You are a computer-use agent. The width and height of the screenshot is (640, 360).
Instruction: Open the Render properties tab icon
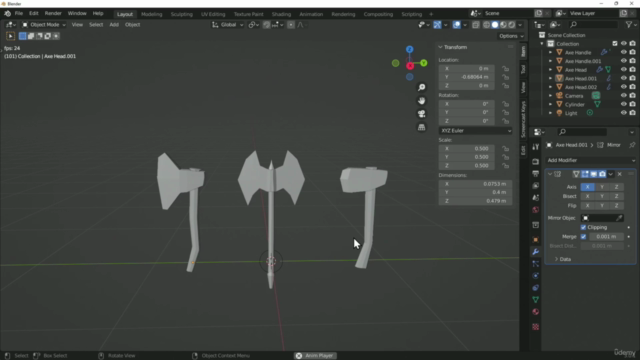(x=536, y=162)
